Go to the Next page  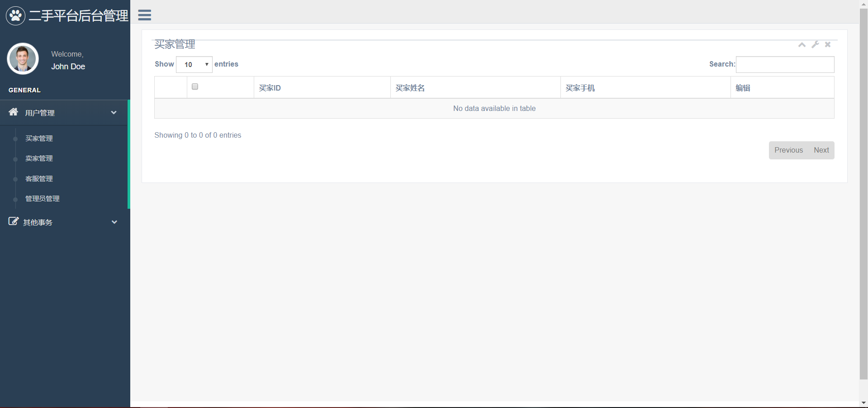point(821,150)
